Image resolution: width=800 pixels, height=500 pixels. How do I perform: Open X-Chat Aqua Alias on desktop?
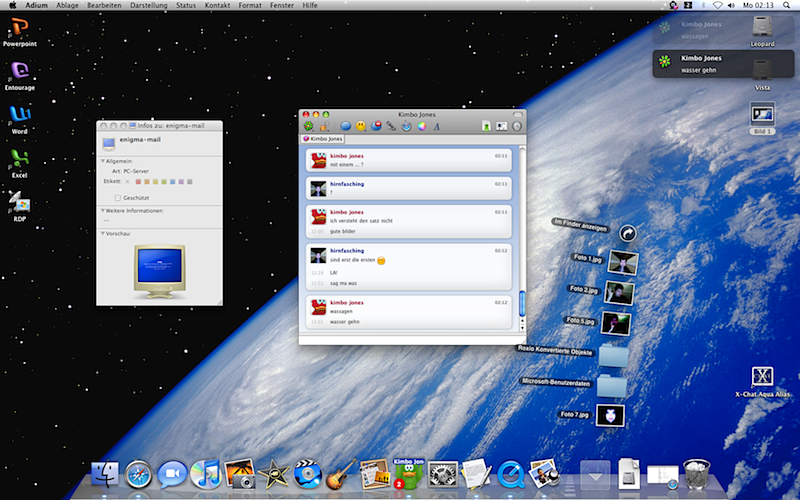(762, 382)
